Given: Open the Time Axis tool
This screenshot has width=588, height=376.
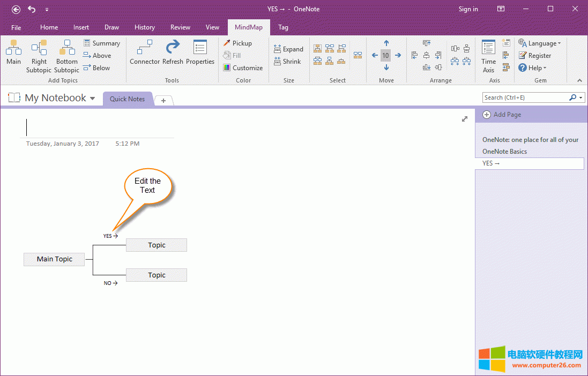Looking at the screenshot, I should (488, 56).
